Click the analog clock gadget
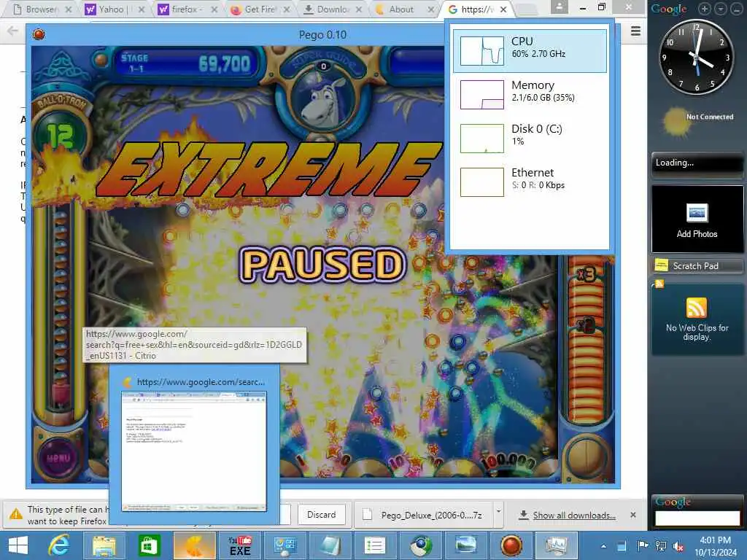This screenshot has width=747, height=560. (x=696, y=57)
